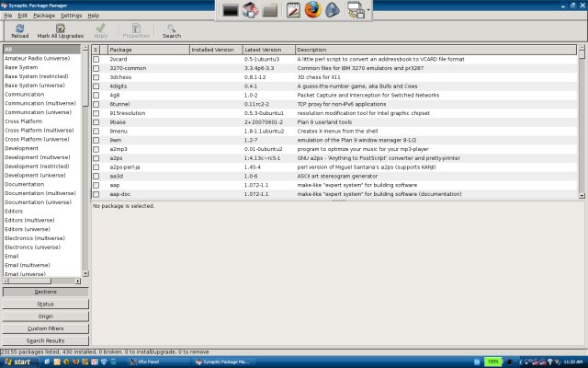This screenshot has height=368, width=588.
Task: Click the Custom Filters button
Action: [45, 328]
